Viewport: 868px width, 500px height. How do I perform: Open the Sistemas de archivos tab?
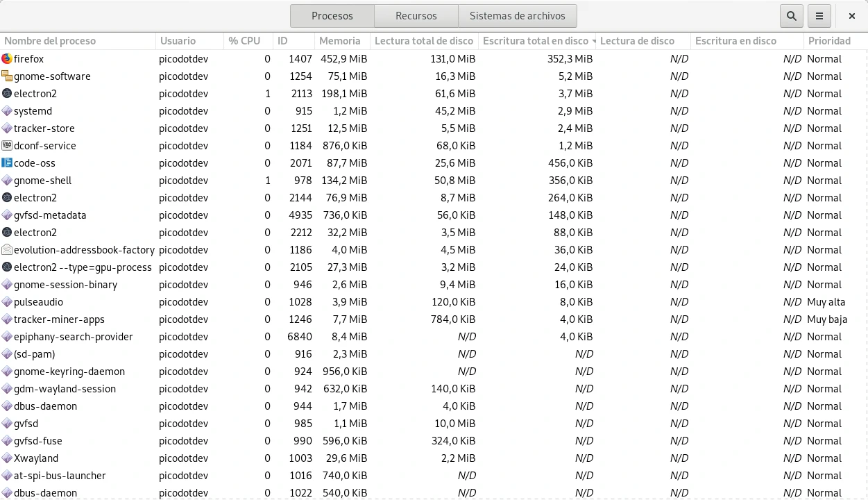tap(517, 16)
